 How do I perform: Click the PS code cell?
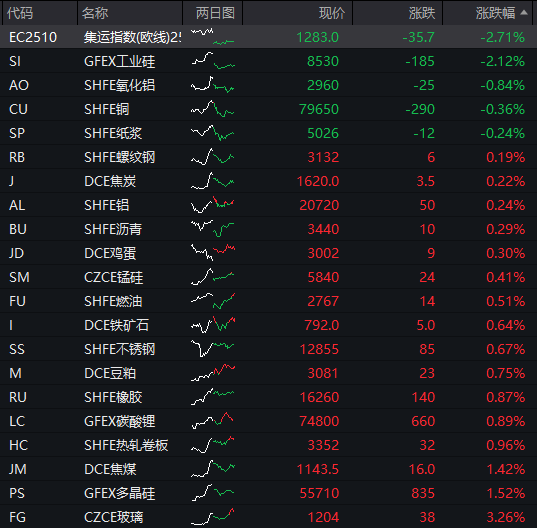pyautogui.click(x=17, y=493)
